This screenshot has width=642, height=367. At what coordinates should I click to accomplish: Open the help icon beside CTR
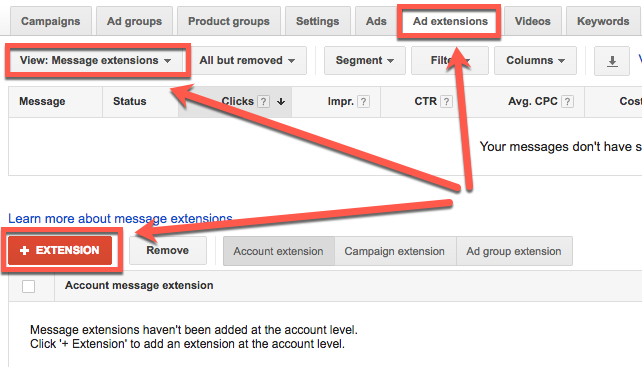point(446,102)
